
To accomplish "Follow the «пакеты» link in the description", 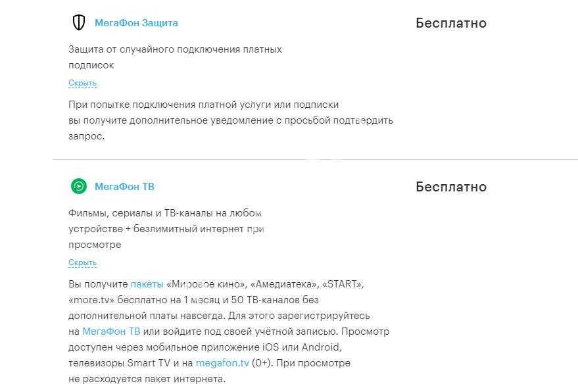I will click(x=147, y=284).
